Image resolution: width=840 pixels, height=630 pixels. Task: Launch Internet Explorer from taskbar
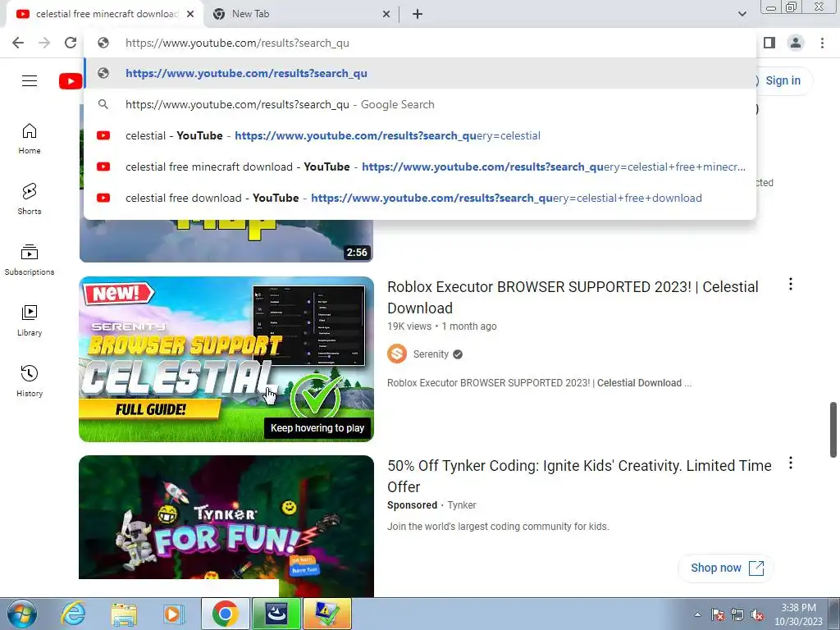73,614
